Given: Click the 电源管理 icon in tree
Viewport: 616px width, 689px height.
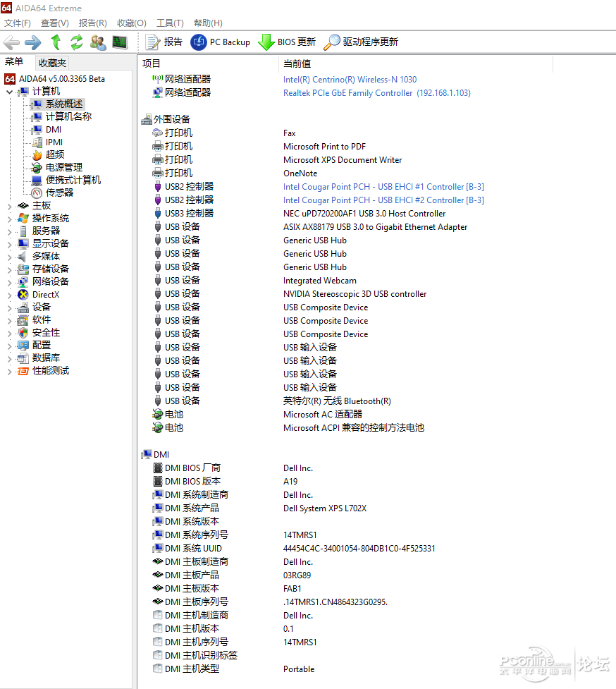Looking at the screenshot, I should [37, 168].
